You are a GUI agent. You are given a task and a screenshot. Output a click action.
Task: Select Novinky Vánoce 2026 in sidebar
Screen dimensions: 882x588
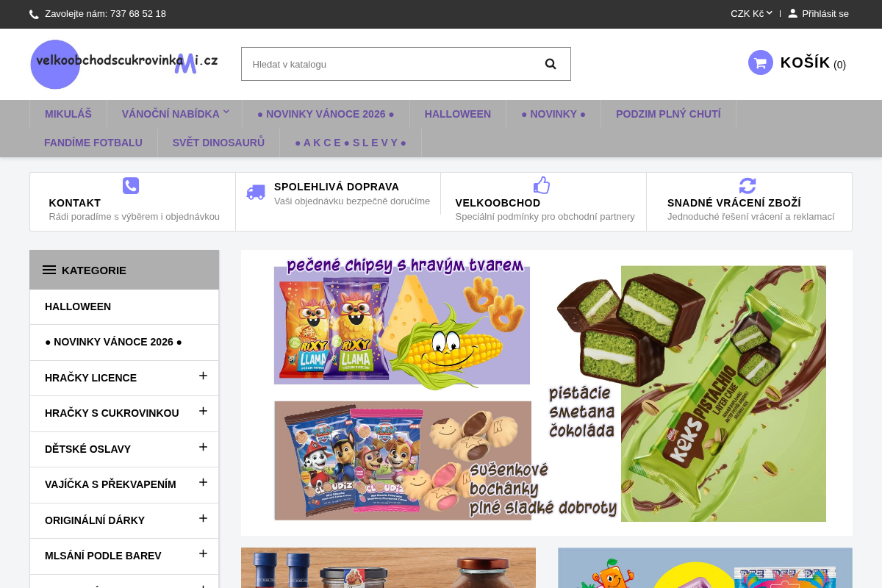113,343
